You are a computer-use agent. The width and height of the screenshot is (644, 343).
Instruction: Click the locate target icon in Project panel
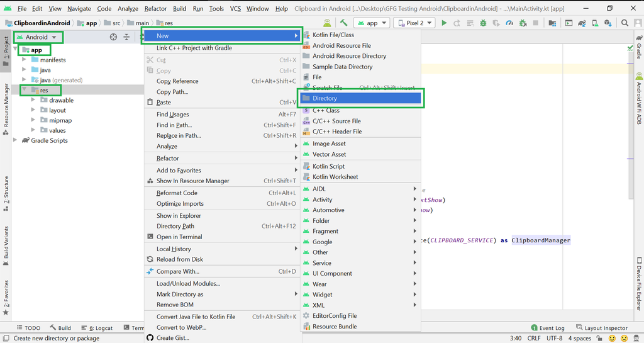(x=113, y=37)
